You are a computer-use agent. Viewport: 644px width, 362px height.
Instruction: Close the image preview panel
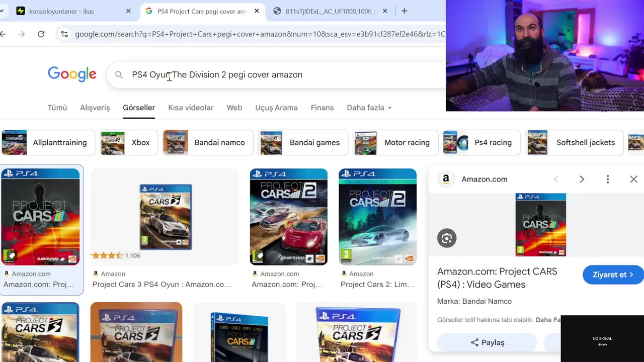(633, 179)
